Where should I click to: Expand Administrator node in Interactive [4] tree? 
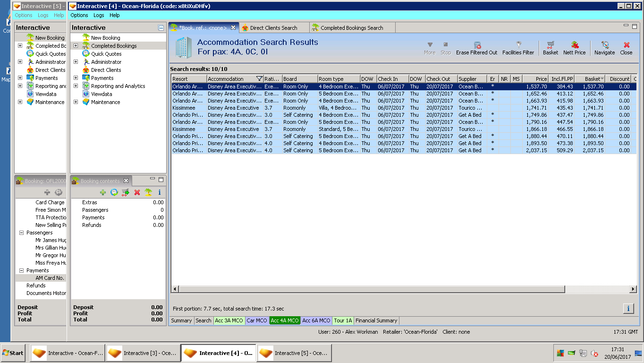point(76,62)
